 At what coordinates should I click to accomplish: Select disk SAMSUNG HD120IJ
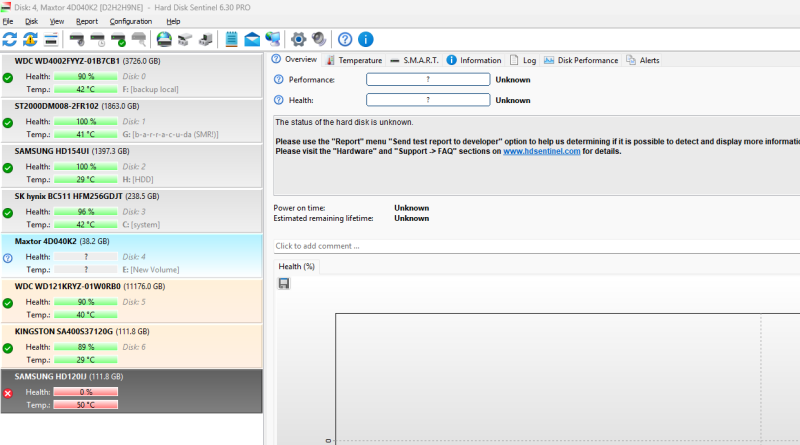(132, 391)
